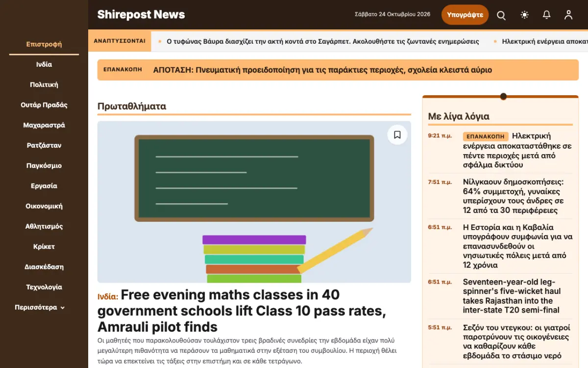Viewport: 588px width, 368px height.
Task: Open the Ινδία section in sidebar
Action: [x=44, y=64]
